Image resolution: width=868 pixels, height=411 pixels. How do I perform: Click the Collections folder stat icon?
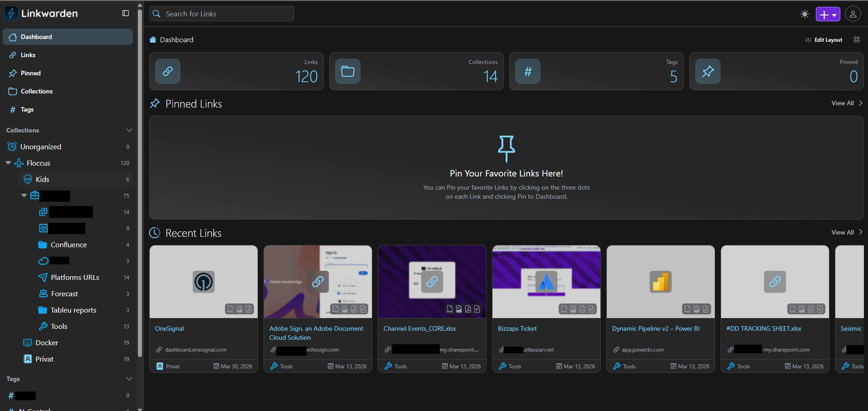(348, 71)
